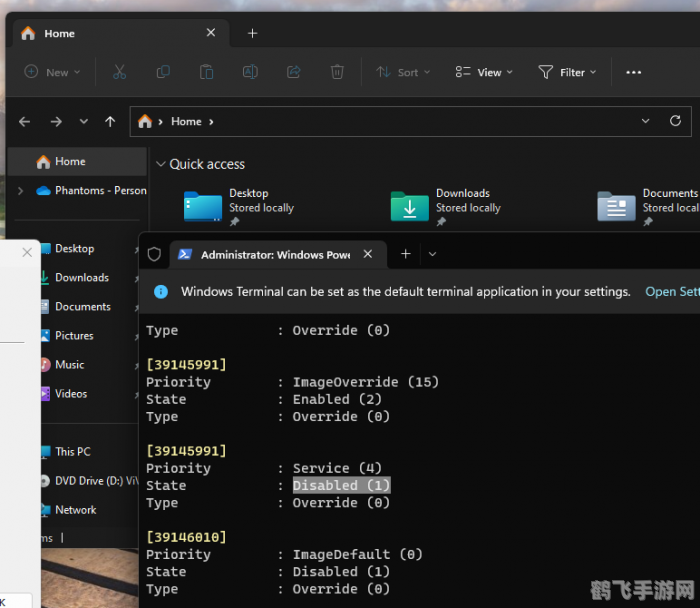Viewport: 700px width, 608px height.
Task: Open the New item menu
Action: [x=50, y=72]
